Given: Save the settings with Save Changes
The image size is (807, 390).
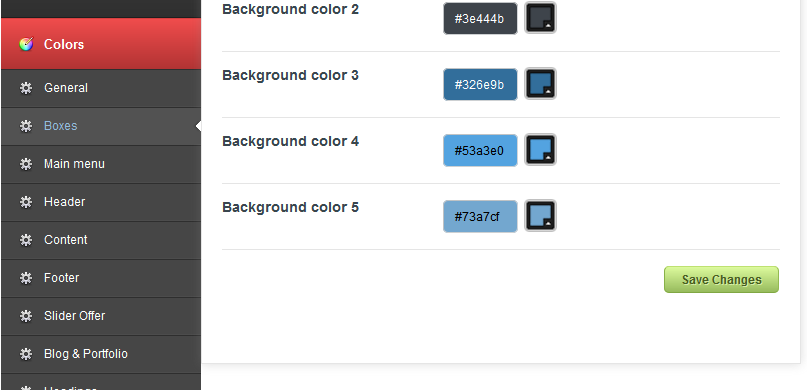Looking at the screenshot, I should pos(721,279).
